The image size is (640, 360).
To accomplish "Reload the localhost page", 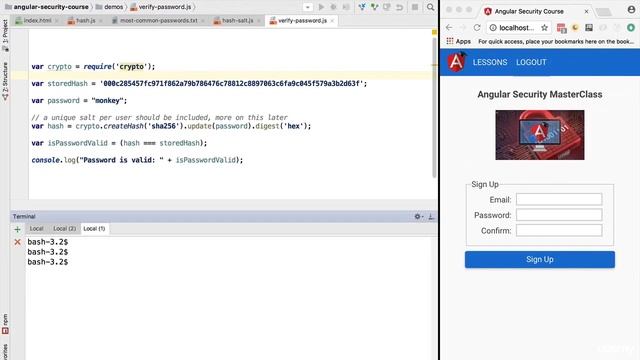I will click(477, 27).
